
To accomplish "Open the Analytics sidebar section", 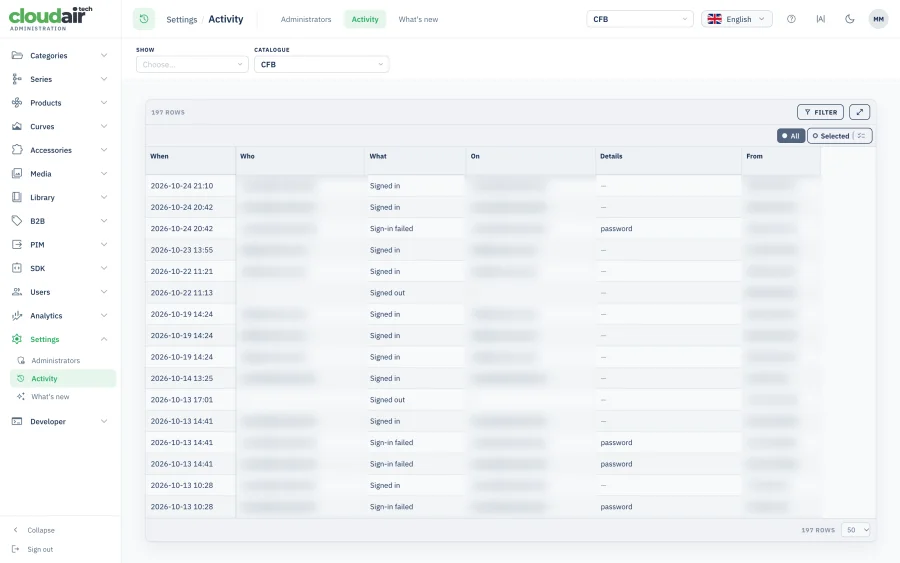I will click(60, 316).
